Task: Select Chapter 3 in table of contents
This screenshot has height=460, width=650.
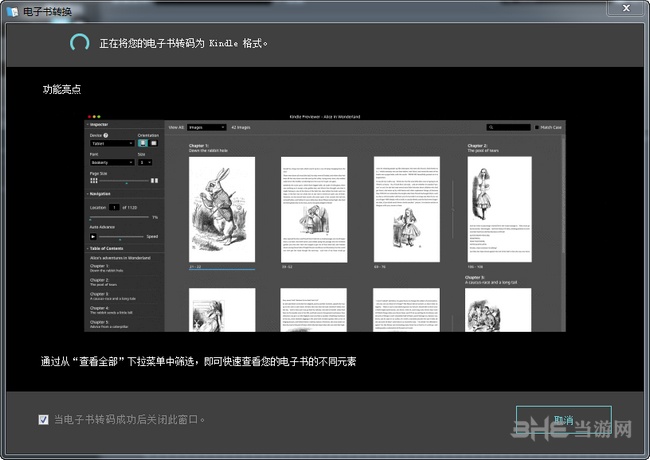Action: 113,296
